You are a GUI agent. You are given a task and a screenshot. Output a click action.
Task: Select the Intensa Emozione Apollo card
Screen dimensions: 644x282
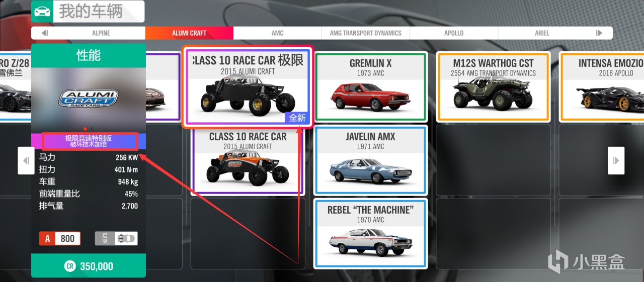click(x=602, y=86)
